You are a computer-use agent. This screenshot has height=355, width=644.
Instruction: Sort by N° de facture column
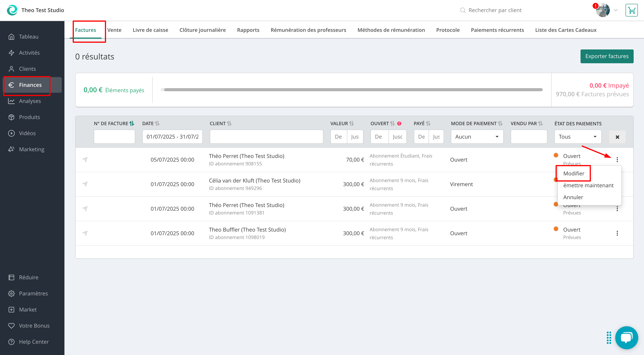point(132,124)
